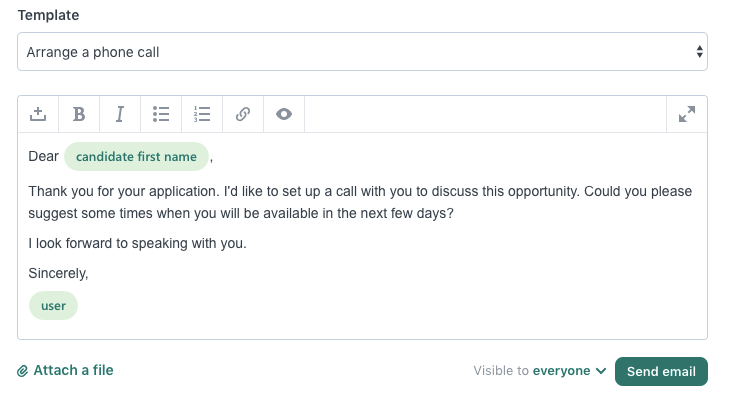This screenshot has height=400, width=729.
Task: Toggle bold formatting
Action: pos(79,114)
